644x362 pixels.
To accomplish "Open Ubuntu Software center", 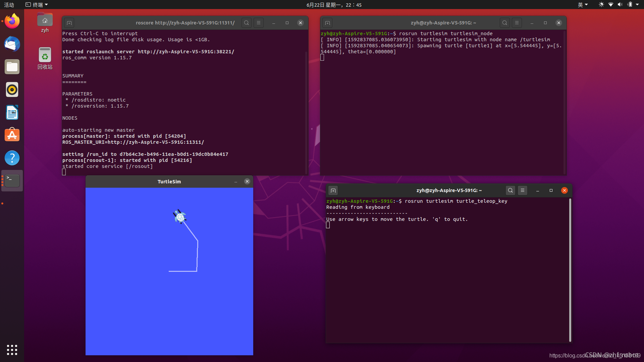I will pos(12,135).
